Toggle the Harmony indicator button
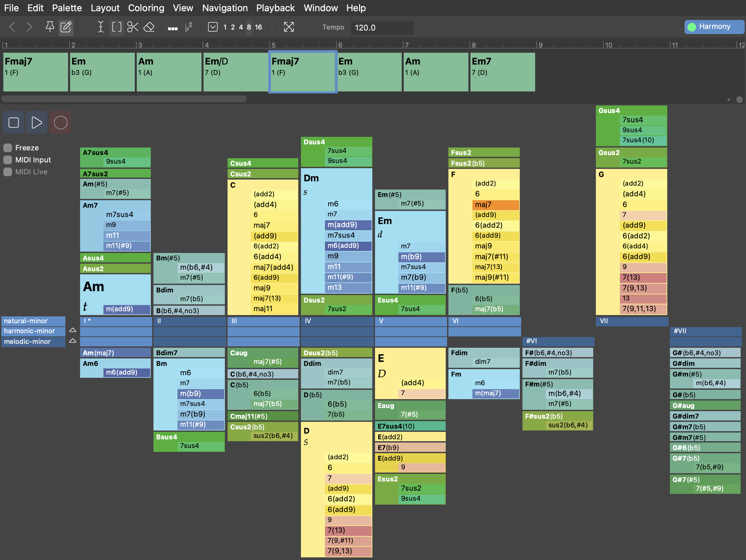The image size is (746, 560). 714,27
